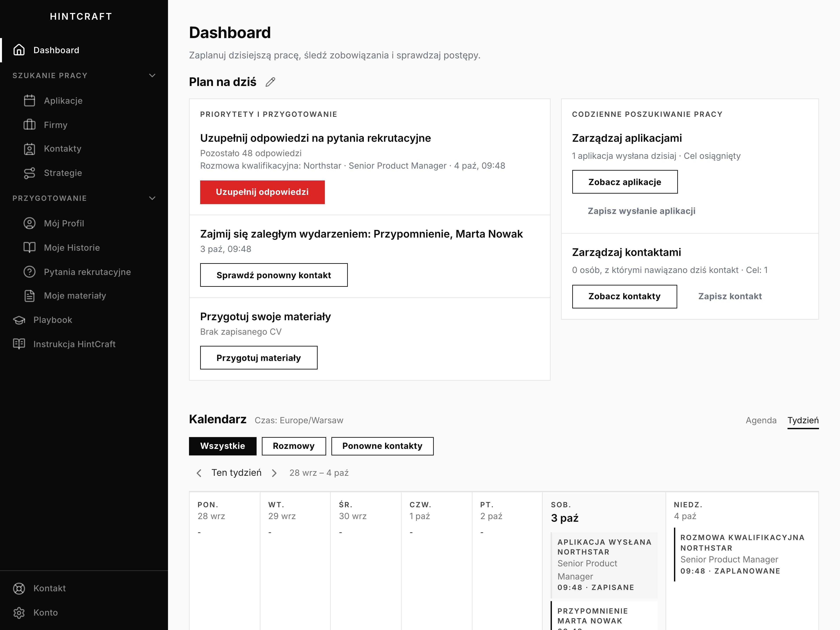840x630 pixels.
Task: Click the Zarządzaj kontaktami heading
Action: click(x=626, y=252)
